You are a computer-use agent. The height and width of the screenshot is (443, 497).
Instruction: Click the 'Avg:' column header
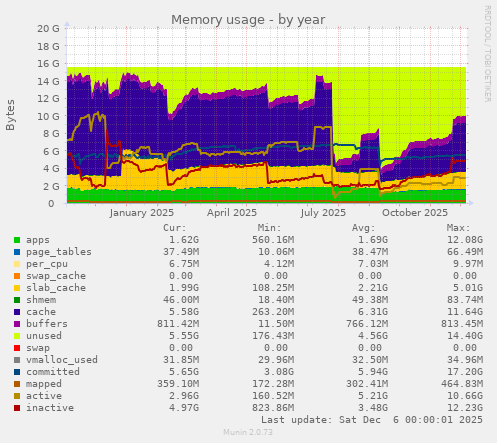pyautogui.click(x=363, y=228)
